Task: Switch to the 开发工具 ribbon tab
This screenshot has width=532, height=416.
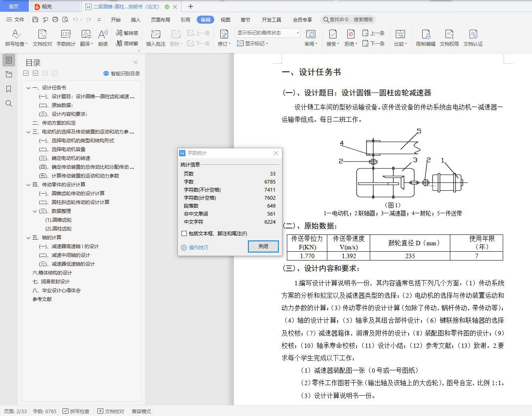Action: [272, 20]
